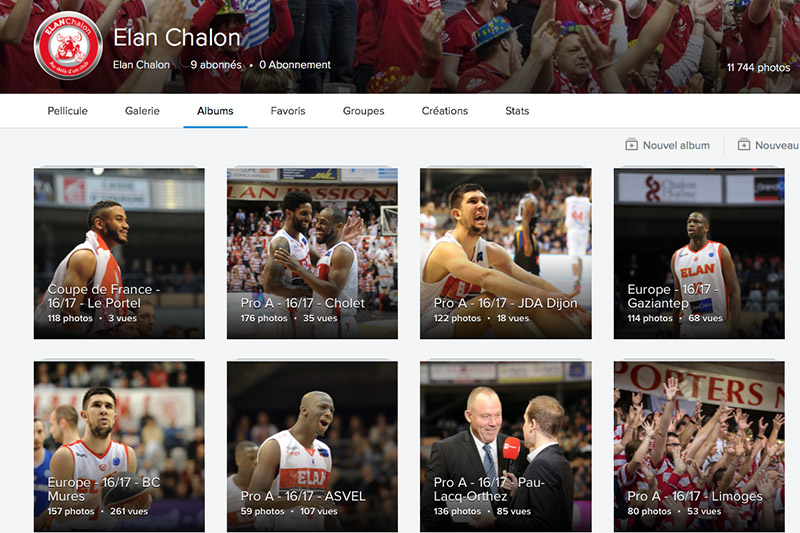Click the '107 vues' text on ASVEL album

[318, 511]
